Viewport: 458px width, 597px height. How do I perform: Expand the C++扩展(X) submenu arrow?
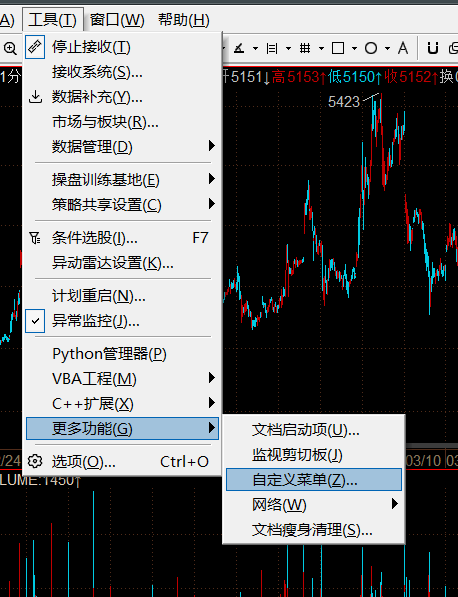pyautogui.click(x=212, y=402)
